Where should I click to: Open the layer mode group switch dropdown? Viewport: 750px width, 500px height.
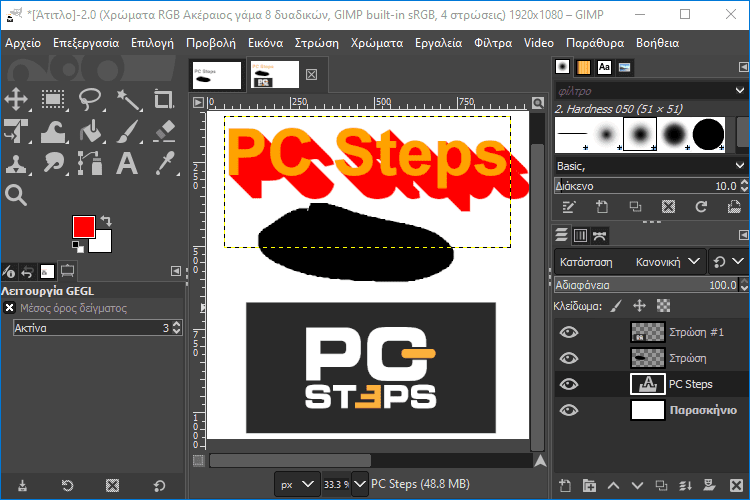(x=729, y=262)
